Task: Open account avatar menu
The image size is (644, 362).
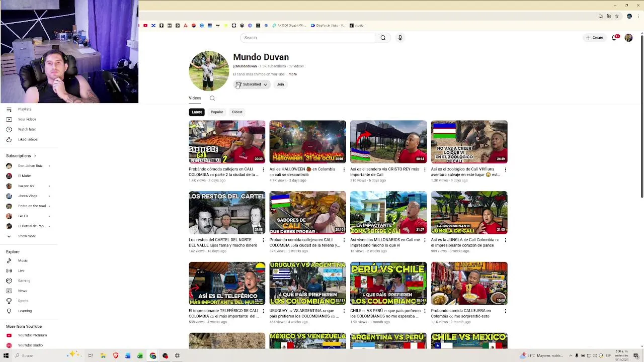Action: 628,38
